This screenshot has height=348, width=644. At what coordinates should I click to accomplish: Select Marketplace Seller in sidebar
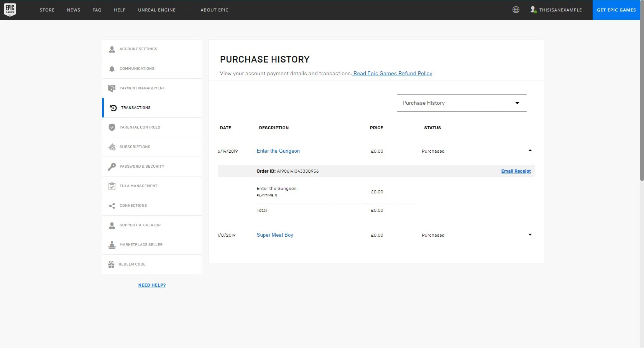pyautogui.click(x=152, y=245)
